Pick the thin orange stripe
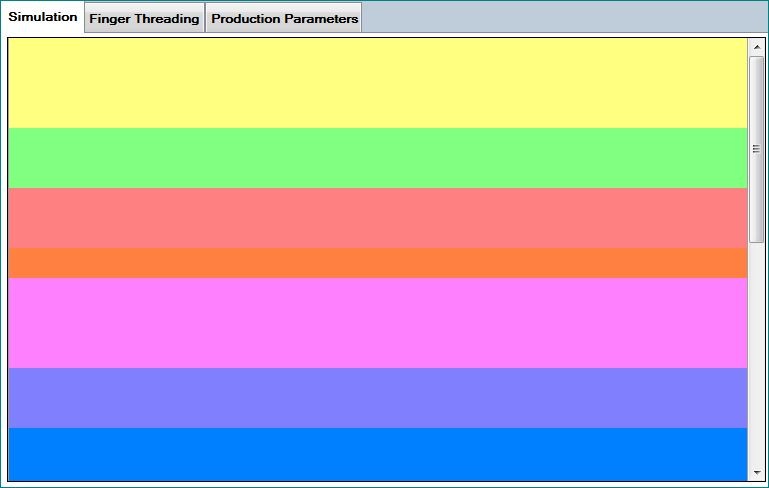Screen dimensions: 769x488 point(377,263)
